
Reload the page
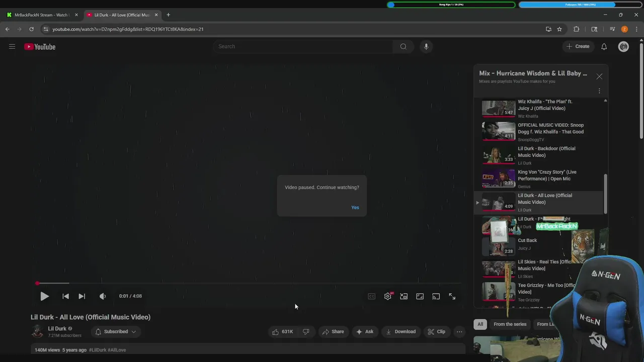(31, 29)
